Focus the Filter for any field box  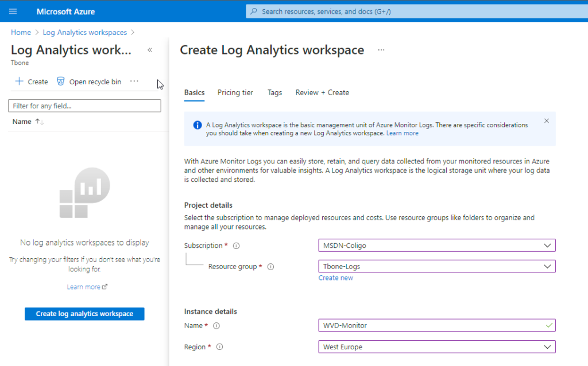tap(84, 106)
